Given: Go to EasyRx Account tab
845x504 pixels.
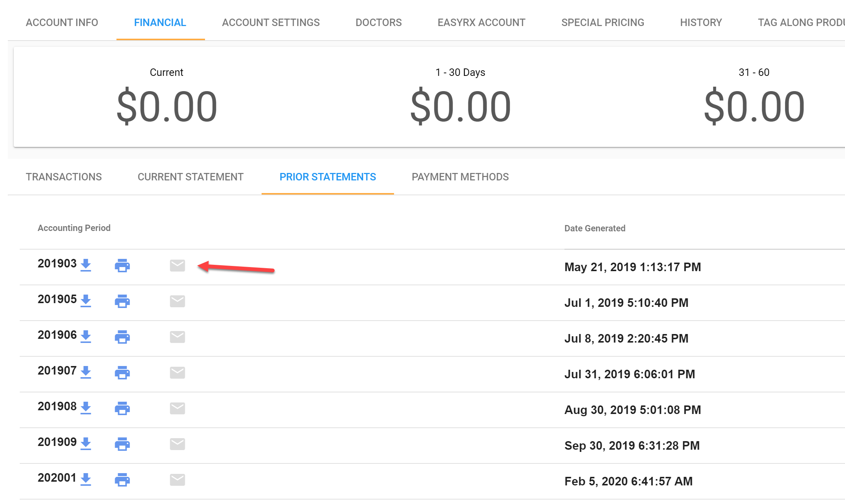Looking at the screenshot, I should point(481,23).
